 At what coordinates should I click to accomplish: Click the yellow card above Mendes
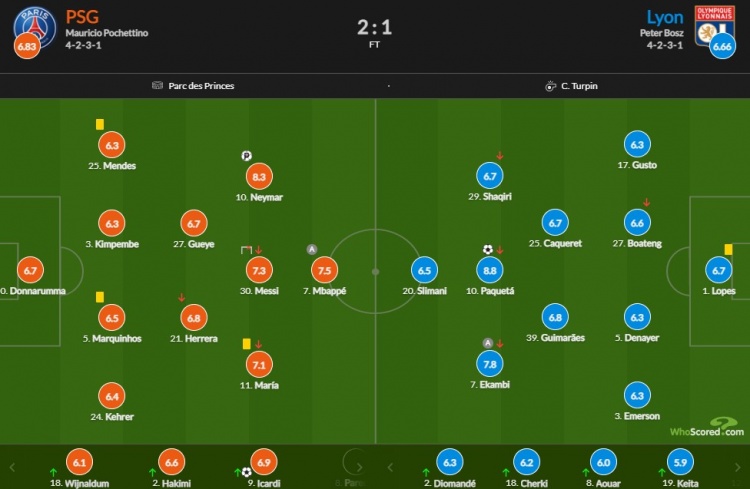coord(100,125)
